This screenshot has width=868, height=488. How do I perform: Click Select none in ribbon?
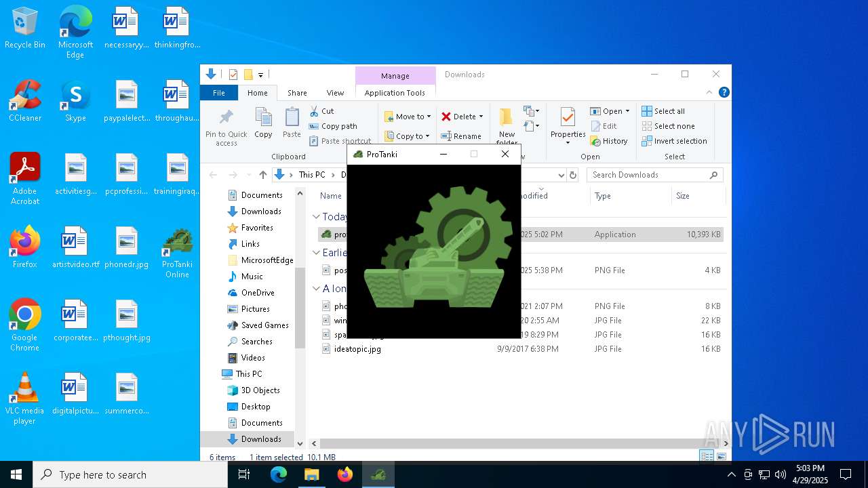tap(668, 126)
